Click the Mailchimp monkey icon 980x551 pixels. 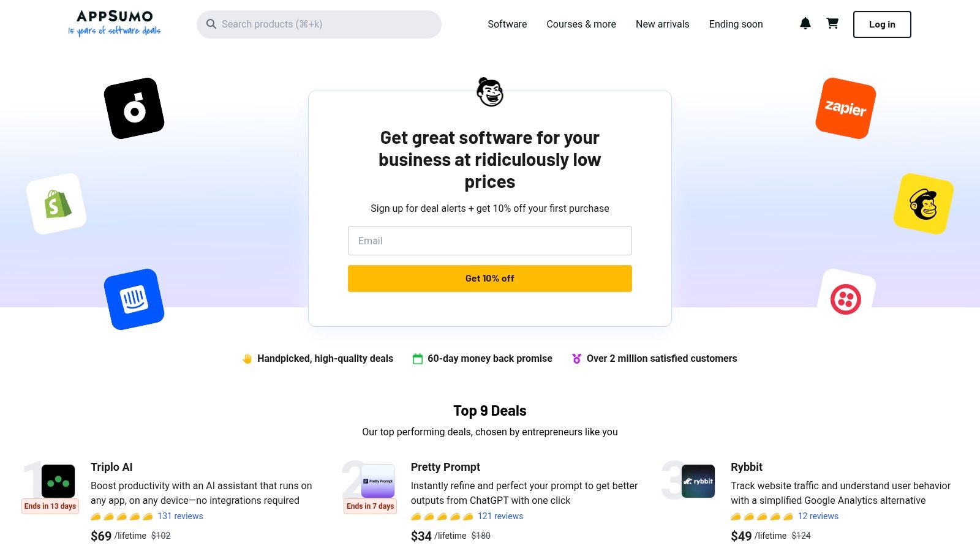point(923,204)
